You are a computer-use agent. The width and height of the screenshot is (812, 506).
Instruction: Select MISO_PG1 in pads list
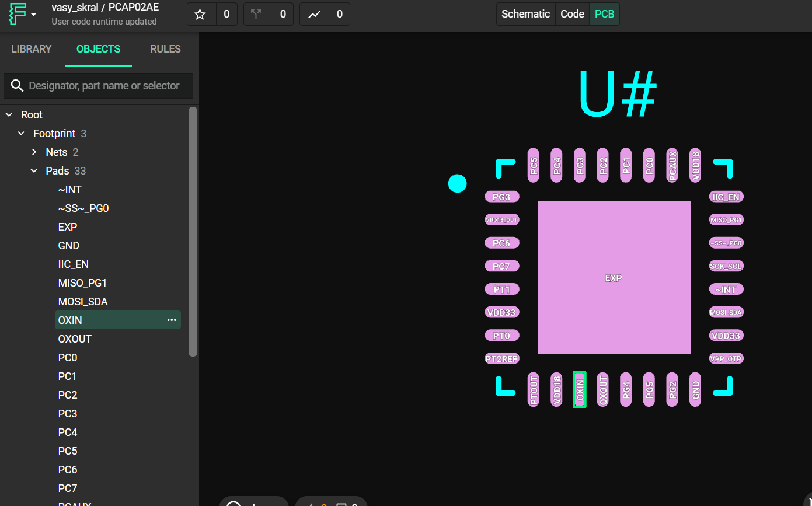click(x=82, y=283)
